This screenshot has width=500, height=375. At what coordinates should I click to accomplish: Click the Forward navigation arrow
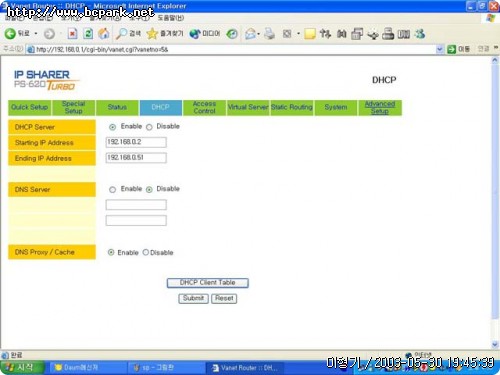tap(49, 34)
